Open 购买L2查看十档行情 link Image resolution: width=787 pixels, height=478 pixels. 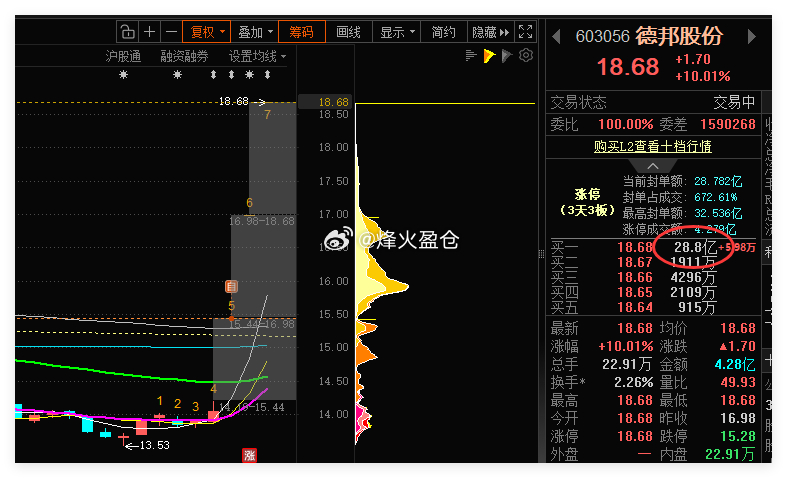[652, 147]
